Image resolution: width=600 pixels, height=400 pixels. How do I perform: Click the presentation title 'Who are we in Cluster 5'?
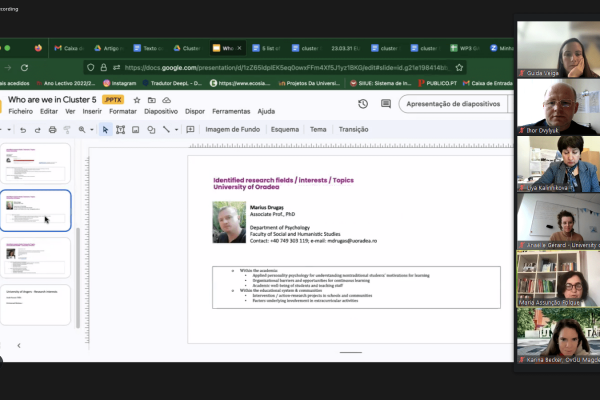52,100
